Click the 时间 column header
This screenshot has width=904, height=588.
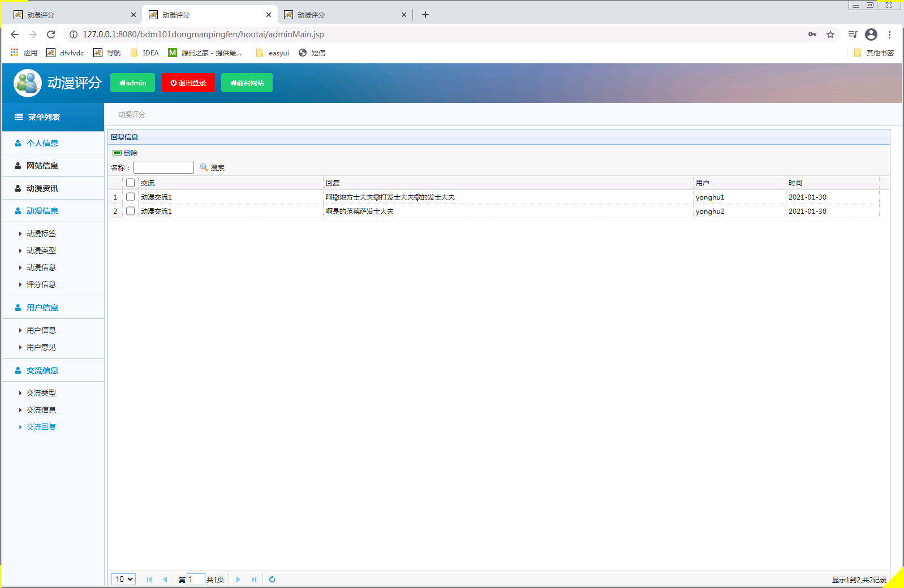coord(833,183)
